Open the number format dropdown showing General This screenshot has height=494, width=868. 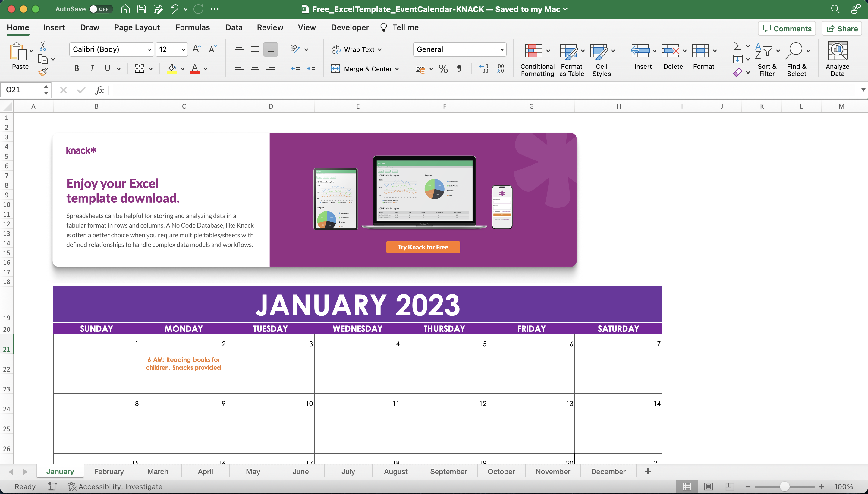point(502,49)
